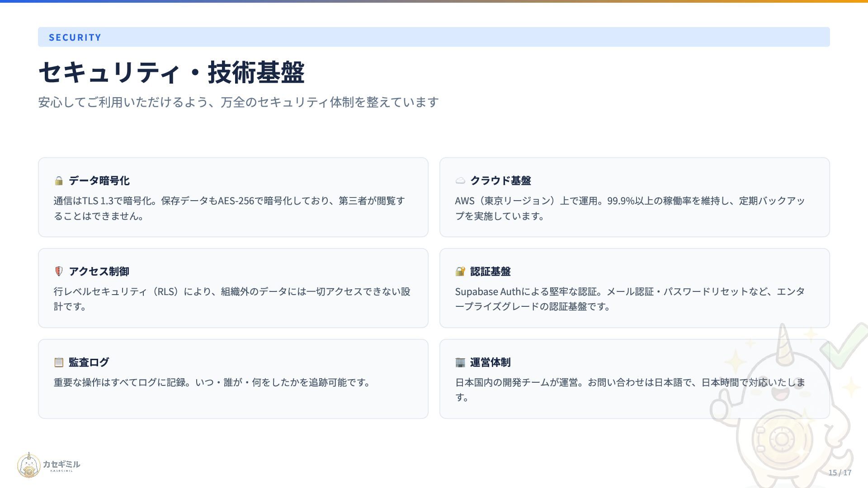Click the 監査ログ card title
This screenshot has height=488, width=868.
(89, 362)
